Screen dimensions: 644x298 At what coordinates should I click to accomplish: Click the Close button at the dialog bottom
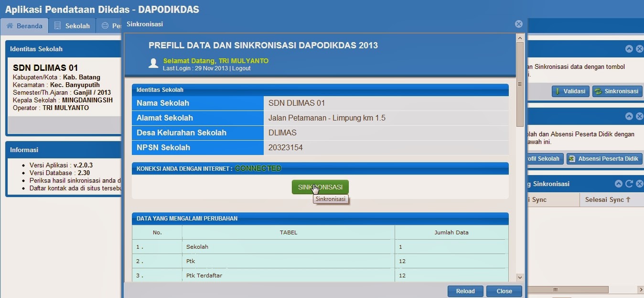coord(504,291)
